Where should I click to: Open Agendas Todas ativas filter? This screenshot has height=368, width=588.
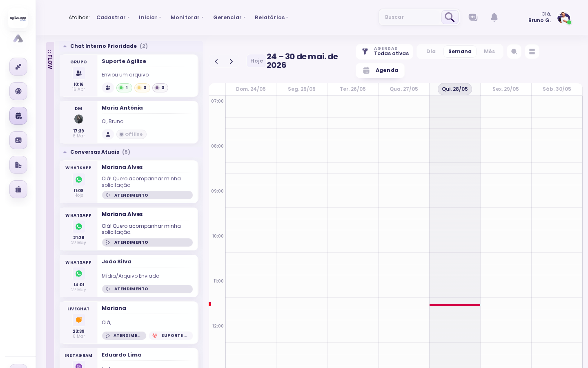pos(385,52)
